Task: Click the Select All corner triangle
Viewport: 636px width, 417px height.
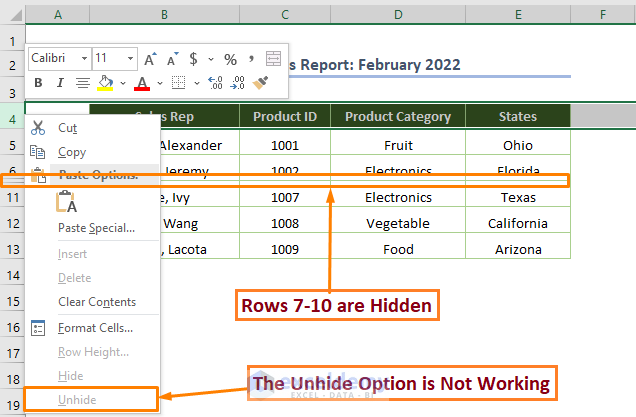Action: point(16,15)
